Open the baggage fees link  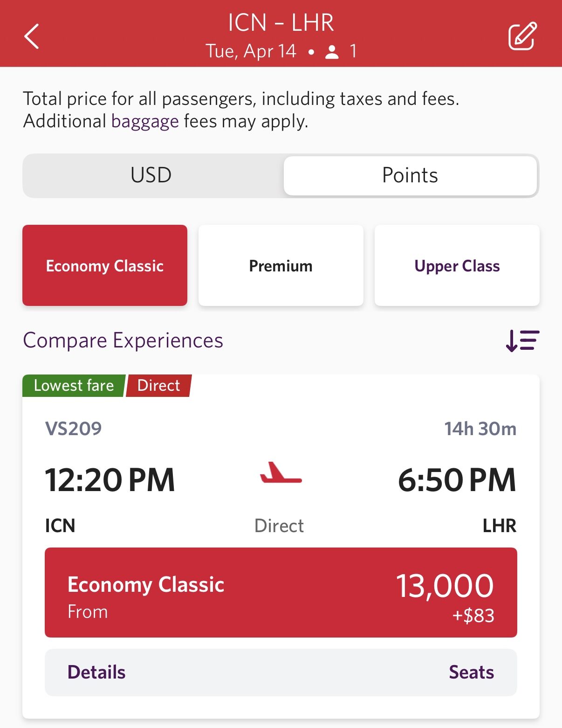[x=145, y=121]
